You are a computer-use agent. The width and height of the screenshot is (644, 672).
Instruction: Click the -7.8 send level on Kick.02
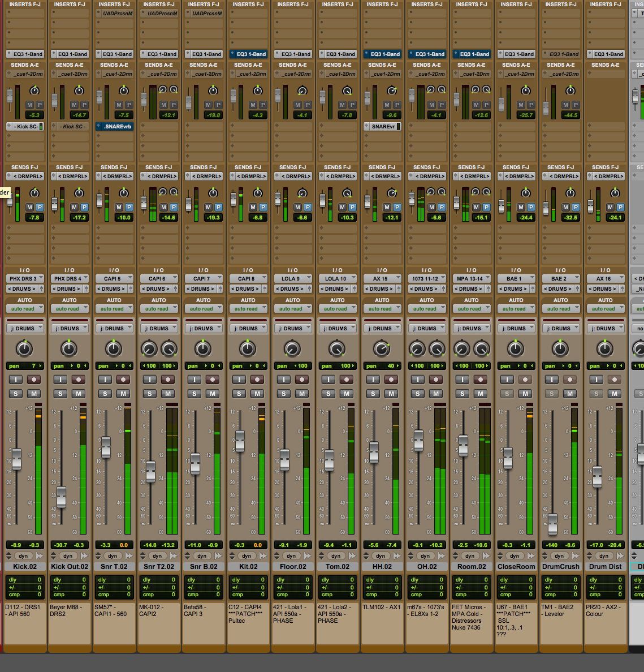(x=34, y=218)
